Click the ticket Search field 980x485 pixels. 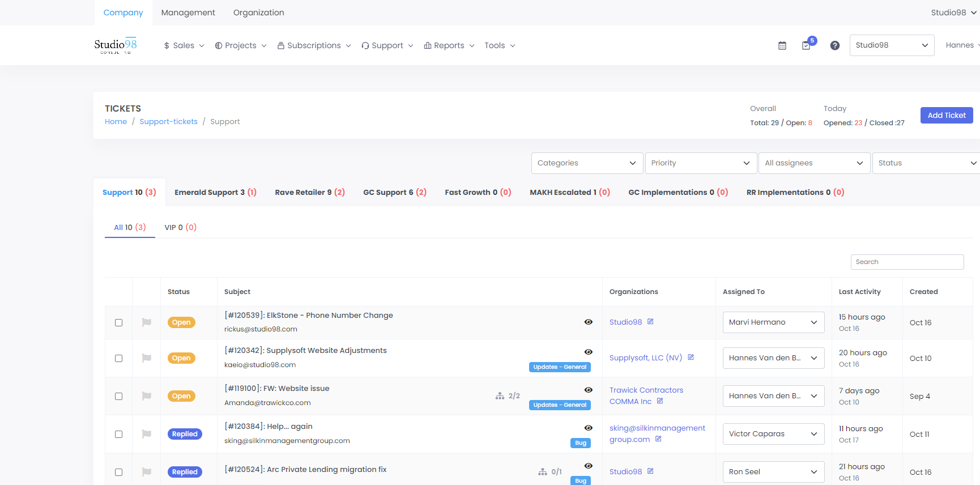click(x=906, y=262)
